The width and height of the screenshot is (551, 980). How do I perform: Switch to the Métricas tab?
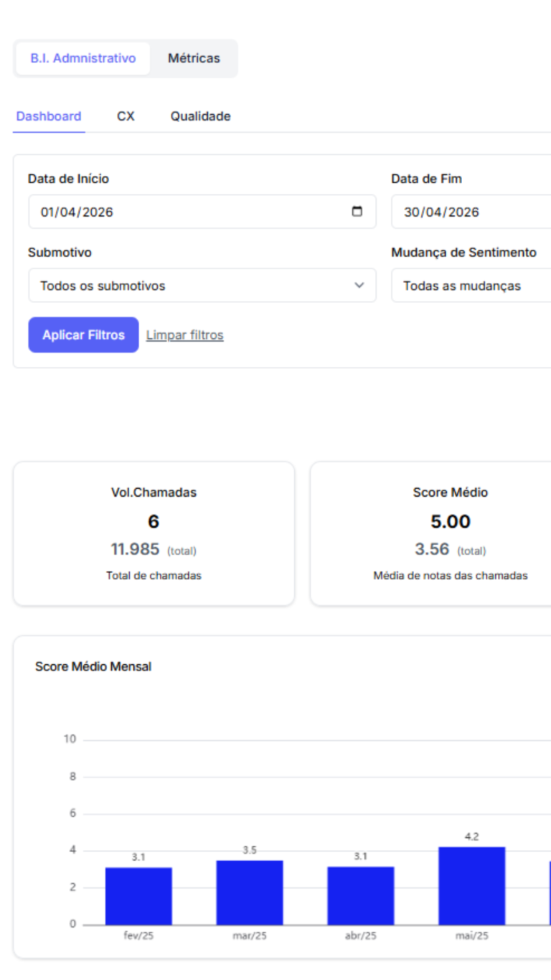point(194,58)
